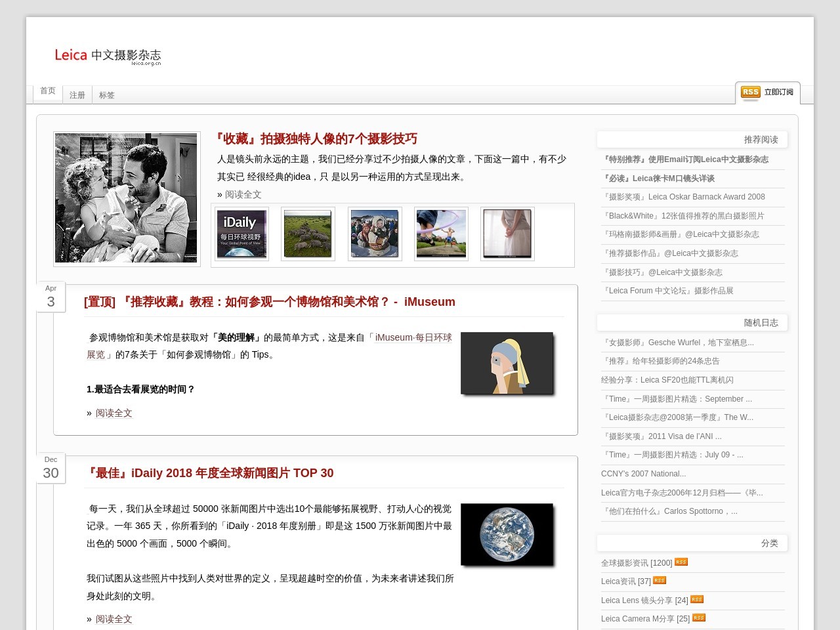Click the orange RSS badge in 立即订阅
Viewport: 840px width, 630px height.
pos(750,93)
